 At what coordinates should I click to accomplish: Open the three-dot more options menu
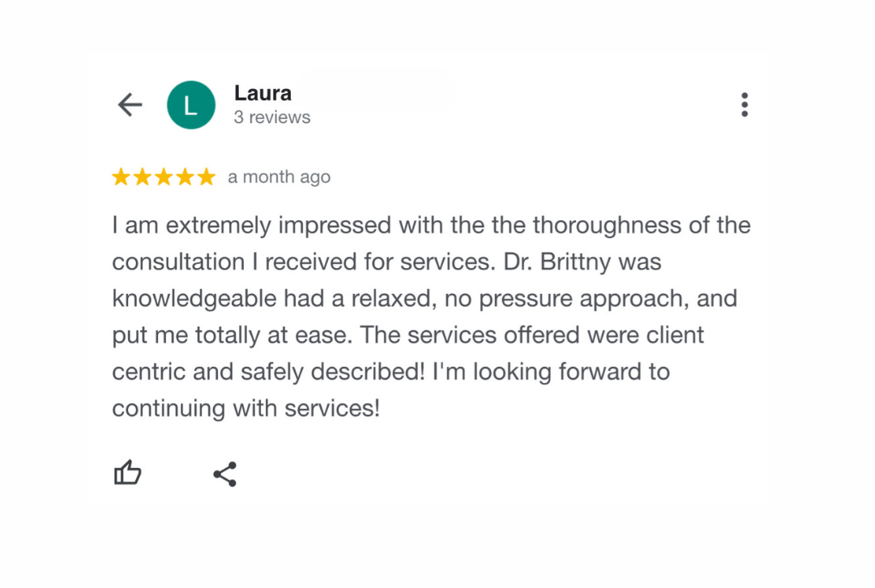(x=744, y=104)
